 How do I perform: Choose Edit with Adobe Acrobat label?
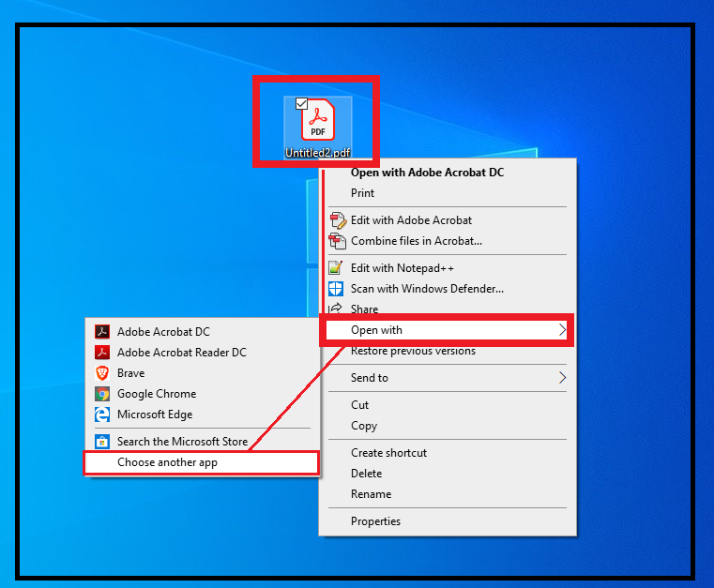(x=411, y=220)
